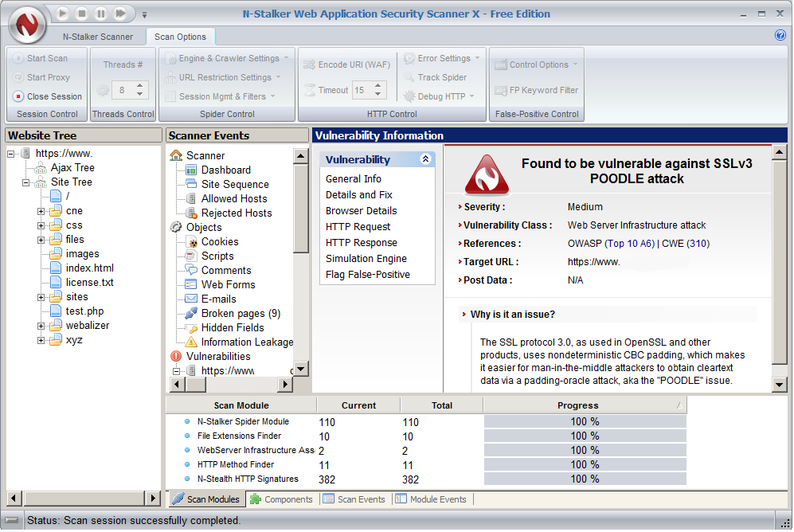The image size is (794, 532).
Task: Click the pause button in quick access toolbar
Action: pyautogui.click(x=101, y=14)
